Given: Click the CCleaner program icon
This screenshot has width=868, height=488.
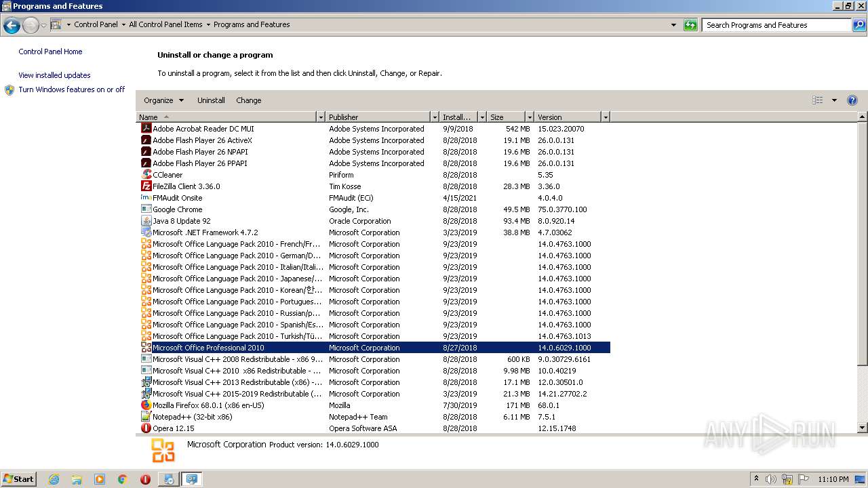Looking at the screenshot, I should click(x=146, y=174).
